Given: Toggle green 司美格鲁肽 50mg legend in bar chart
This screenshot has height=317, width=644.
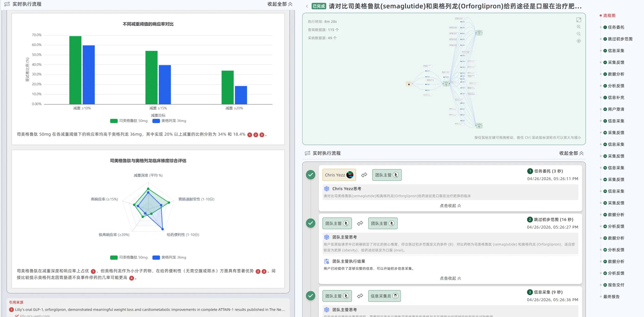Looking at the screenshot, I should [x=129, y=121].
